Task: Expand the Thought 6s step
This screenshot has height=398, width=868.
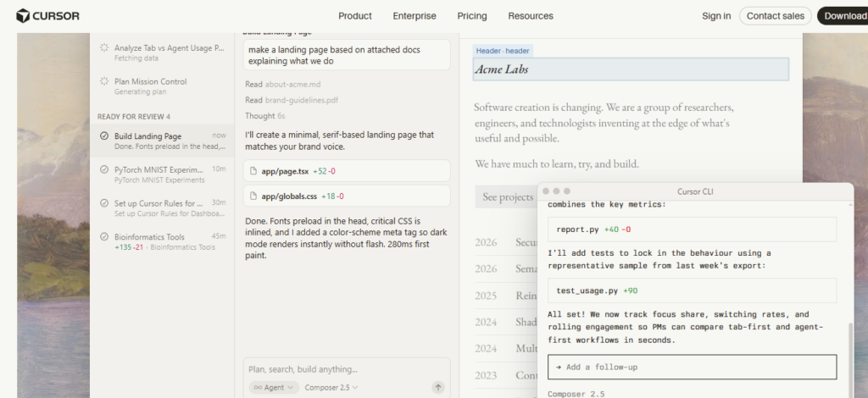Action: pos(265,116)
